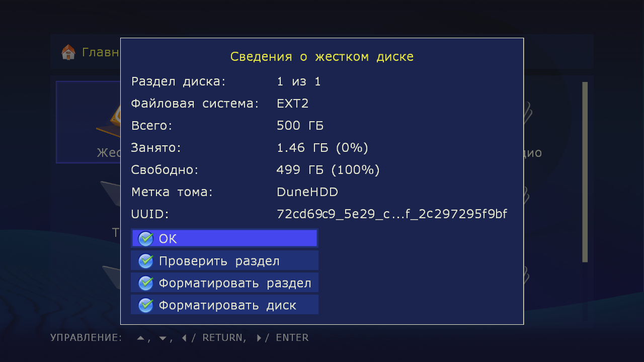Choose Форматировать диск in the dialog

coord(224,305)
